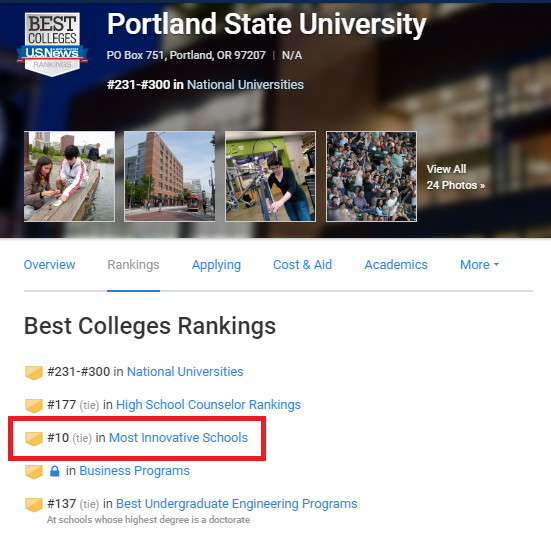Follow the Most Innovative Schools link

(179, 438)
